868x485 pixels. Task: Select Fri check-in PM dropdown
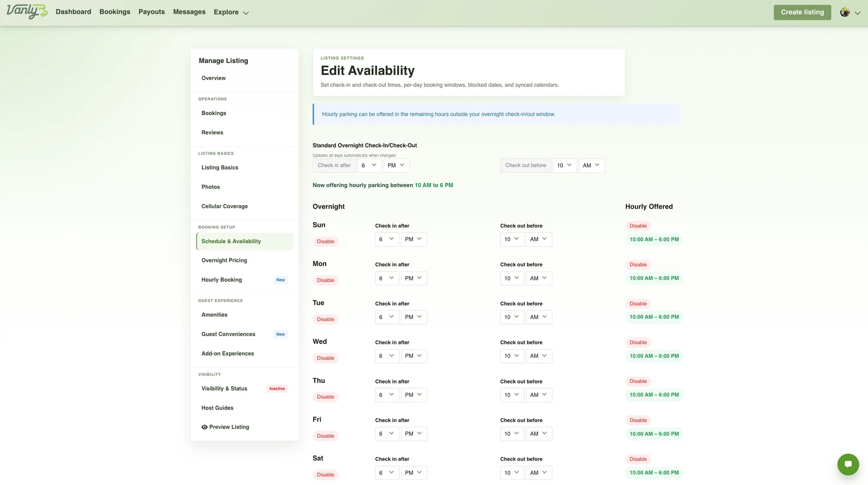(x=414, y=434)
